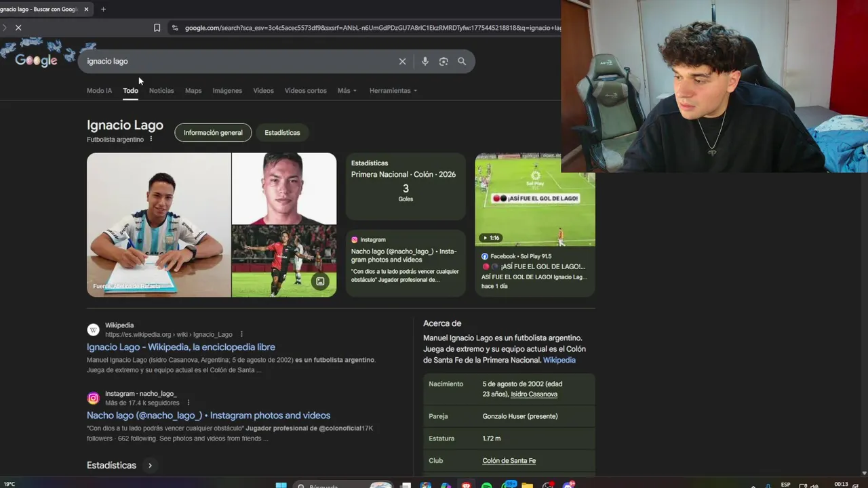The height and width of the screenshot is (488, 868).
Task: Close the ignacio lago browser tab
Action: pyautogui.click(x=86, y=9)
